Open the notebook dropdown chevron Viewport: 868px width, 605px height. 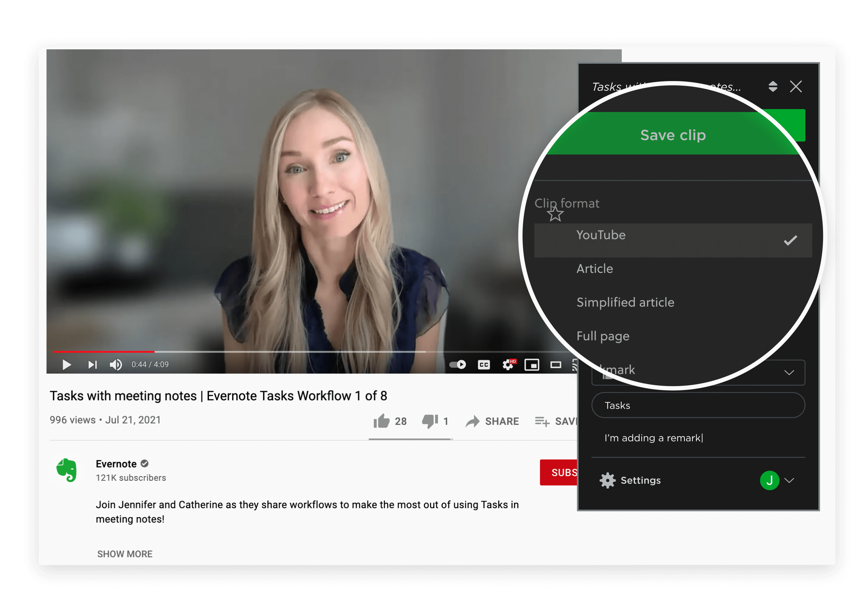tap(789, 373)
